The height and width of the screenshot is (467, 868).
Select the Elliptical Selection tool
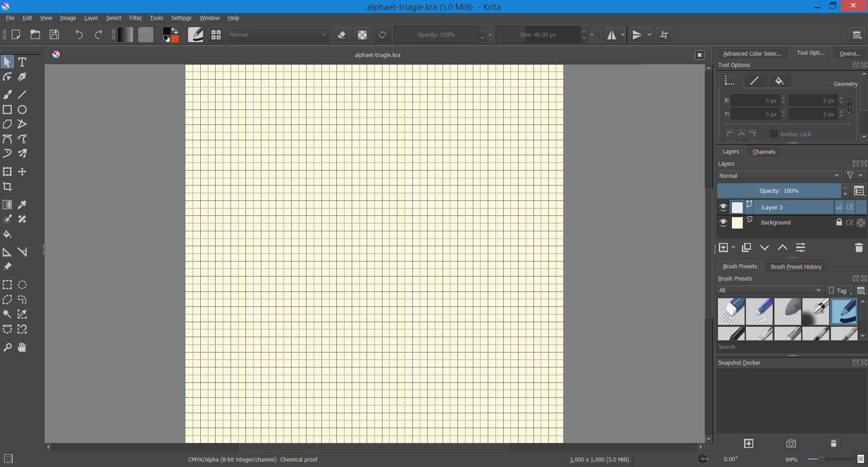(x=22, y=285)
